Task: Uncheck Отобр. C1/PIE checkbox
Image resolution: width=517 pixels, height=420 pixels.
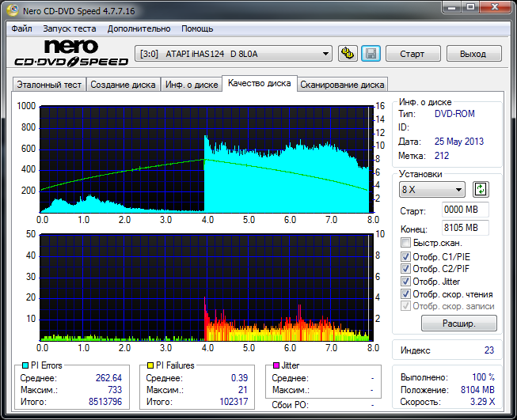Action: pos(405,256)
